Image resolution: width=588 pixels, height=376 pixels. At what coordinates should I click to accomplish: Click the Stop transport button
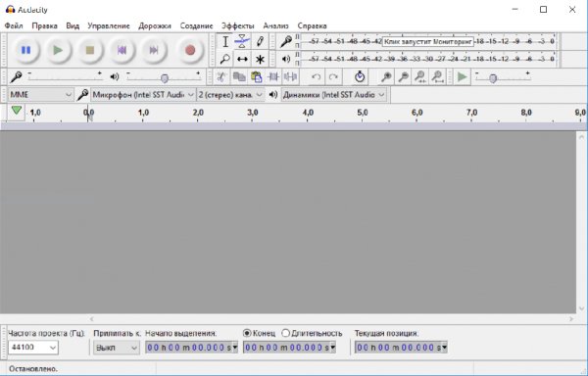tap(89, 50)
